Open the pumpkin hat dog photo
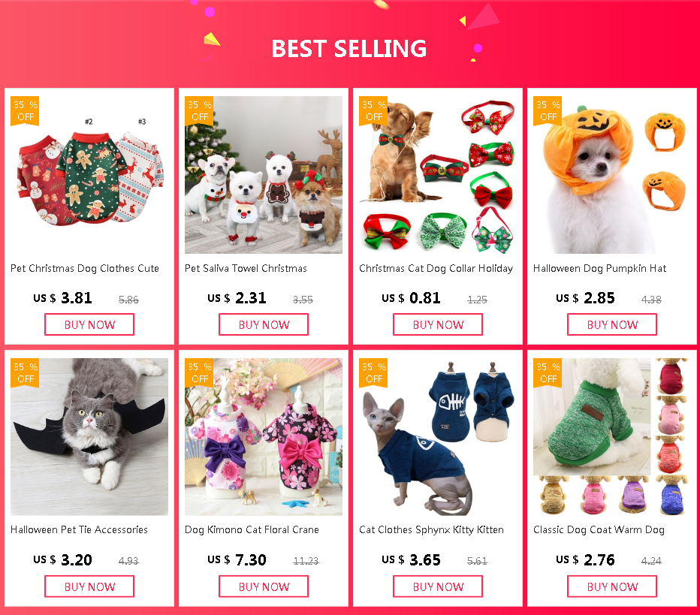Image resolution: width=700 pixels, height=615 pixels. (x=612, y=175)
